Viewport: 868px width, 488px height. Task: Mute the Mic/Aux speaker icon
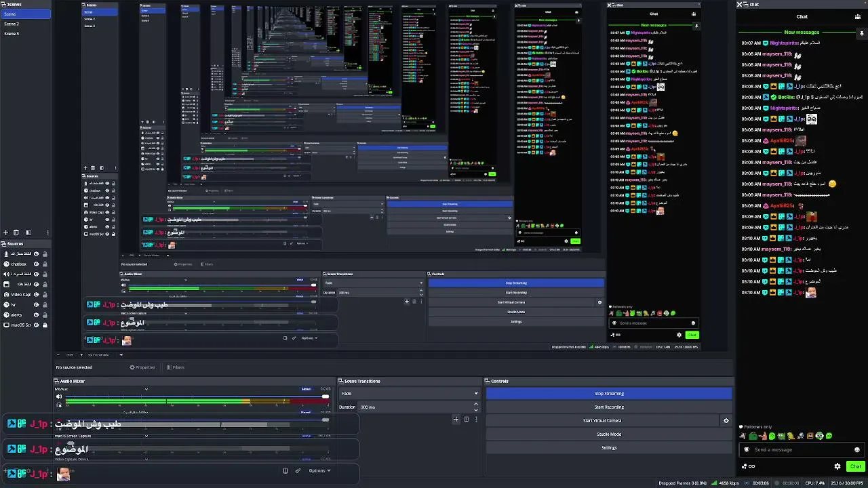click(x=59, y=396)
